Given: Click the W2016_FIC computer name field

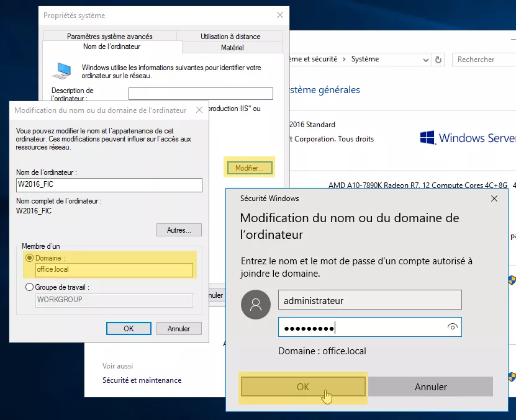Looking at the screenshot, I should pos(109,185).
